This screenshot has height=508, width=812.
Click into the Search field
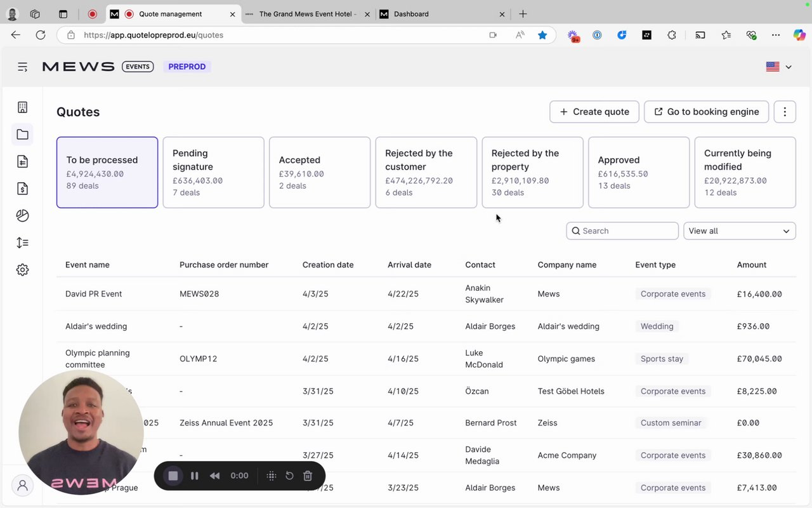tap(622, 231)
